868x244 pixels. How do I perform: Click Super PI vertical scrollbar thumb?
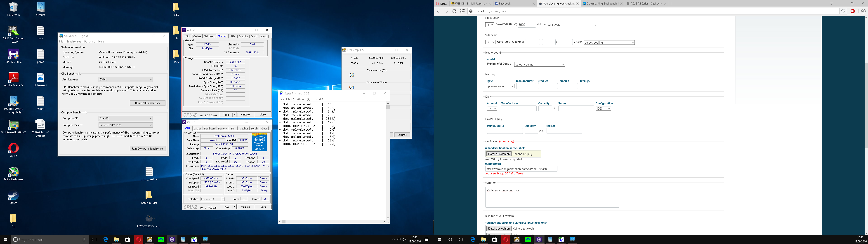pyautogui.click(x=388, y=107)
